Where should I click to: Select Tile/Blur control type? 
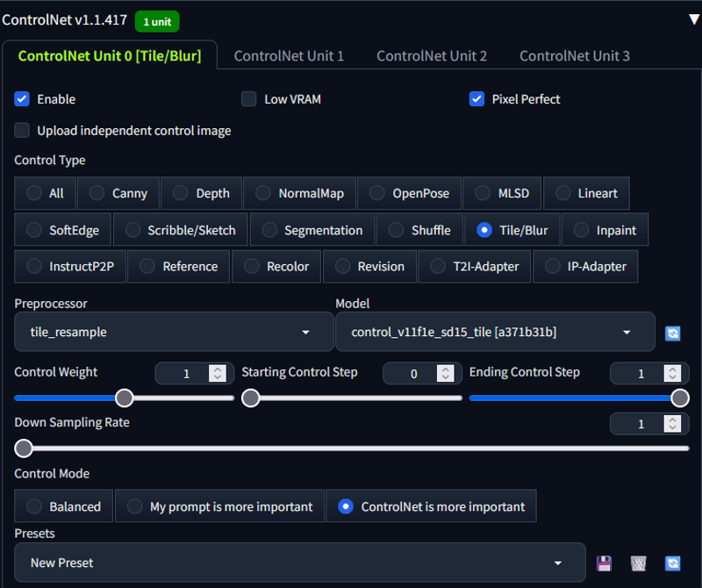pos(512,230)
